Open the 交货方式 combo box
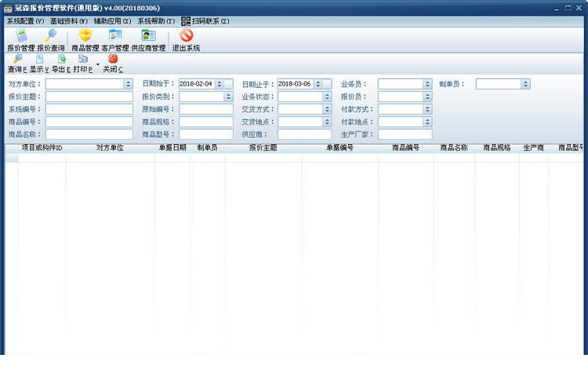The image size is (588, 369). pyautogui.click(x=328, y=110)
